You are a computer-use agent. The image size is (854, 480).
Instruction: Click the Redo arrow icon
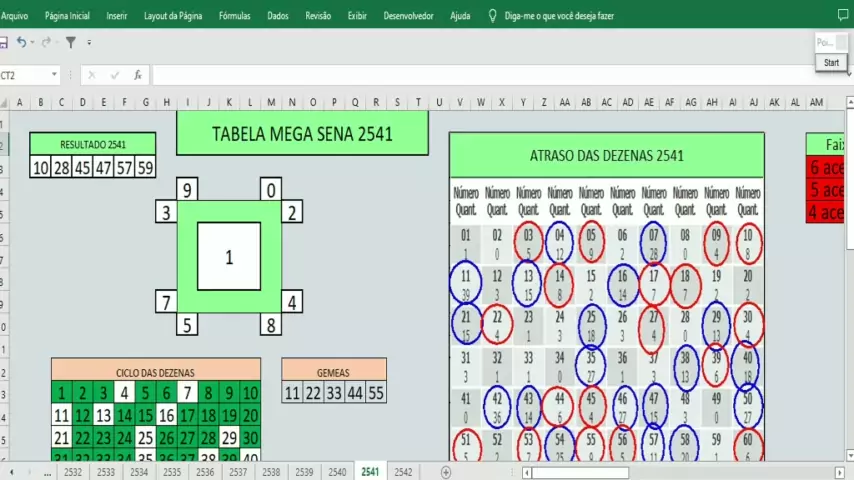[x=46, y=43]
